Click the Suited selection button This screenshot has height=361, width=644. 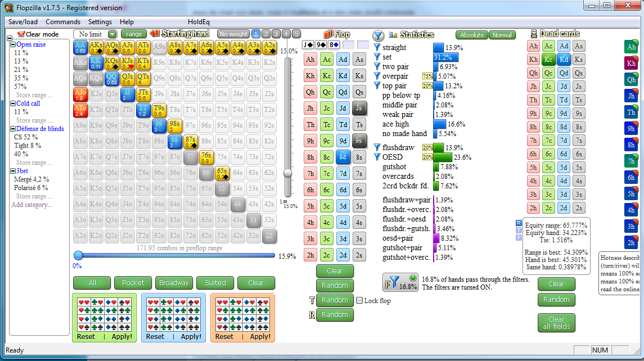click(x=215, y=282)
